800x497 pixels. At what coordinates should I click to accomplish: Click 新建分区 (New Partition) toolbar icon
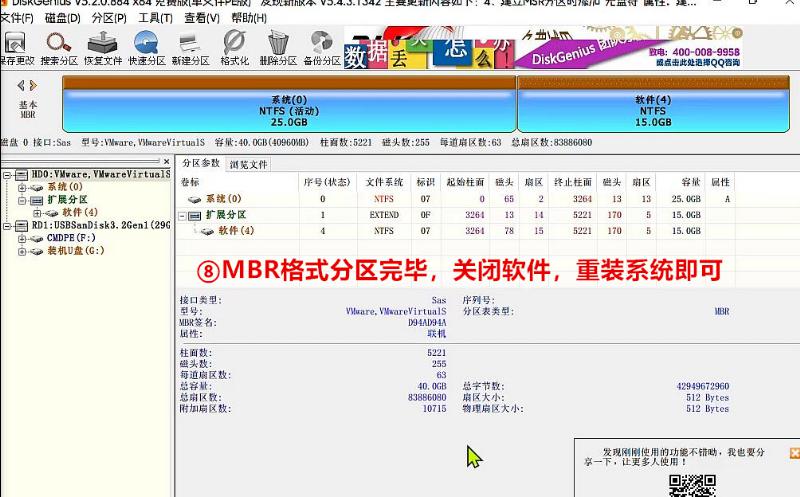(x=190, y=47)
